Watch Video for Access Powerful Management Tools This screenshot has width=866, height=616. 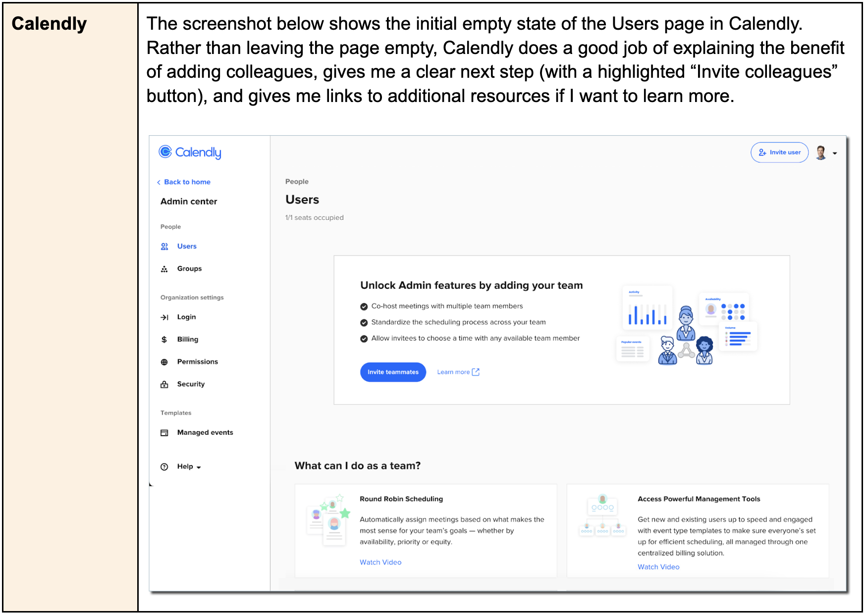pos(658,567)
